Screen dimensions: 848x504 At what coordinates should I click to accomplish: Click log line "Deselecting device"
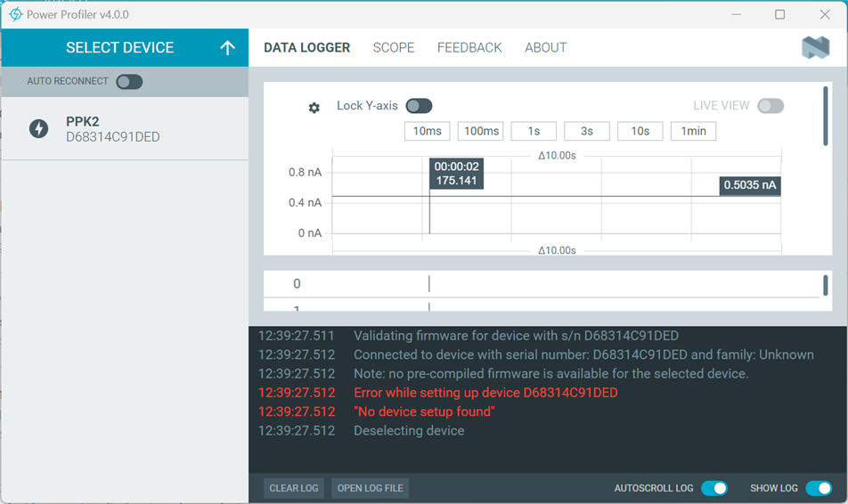[x=409, y=430]
